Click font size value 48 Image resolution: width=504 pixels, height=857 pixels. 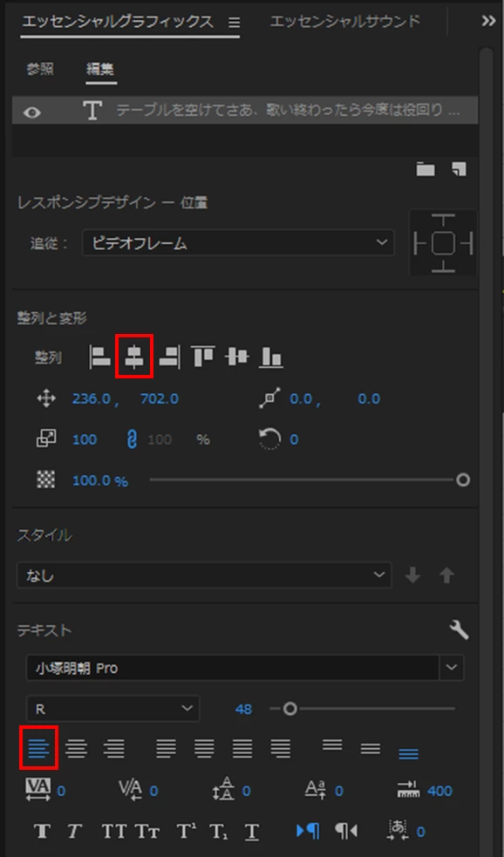click(x=243, y=710)
